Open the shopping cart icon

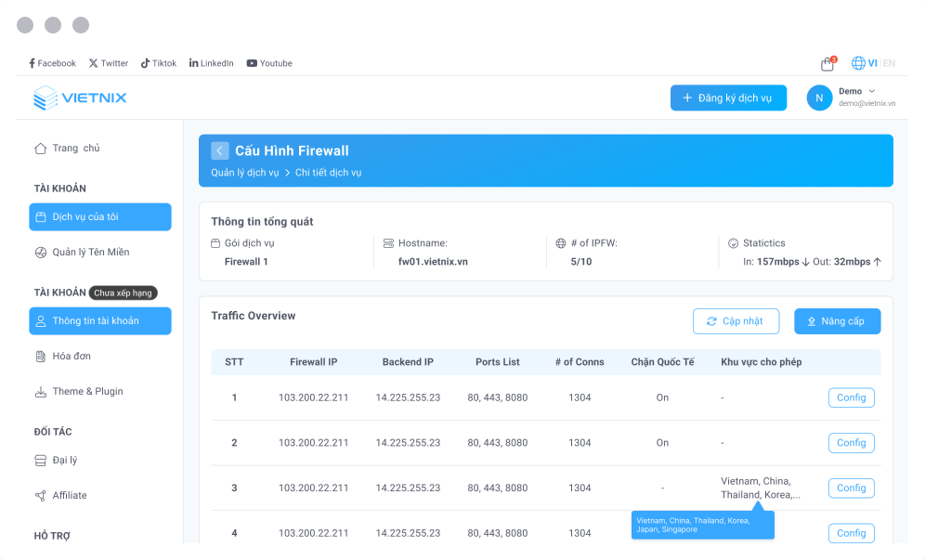click(827, 64)
